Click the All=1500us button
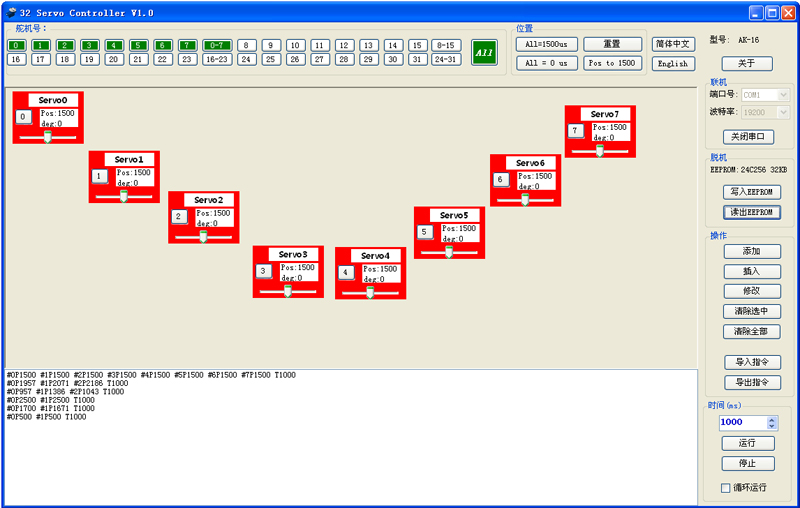 pyautogui.click(x=546, y=44)
